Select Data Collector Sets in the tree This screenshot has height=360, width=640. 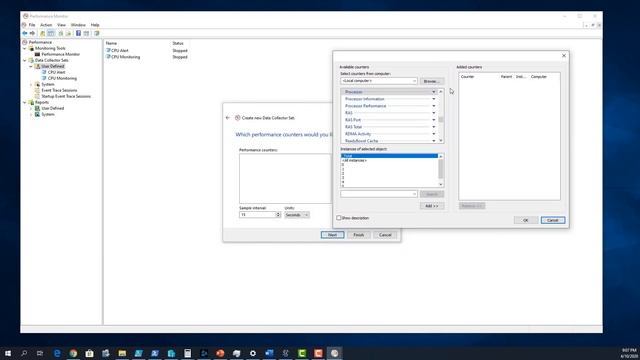(x=51, y=60)
